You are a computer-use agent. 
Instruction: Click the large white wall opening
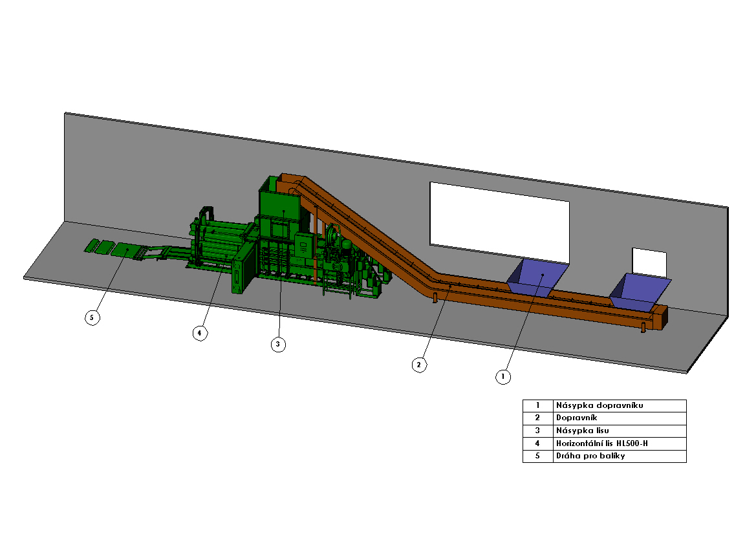[499, 222]
